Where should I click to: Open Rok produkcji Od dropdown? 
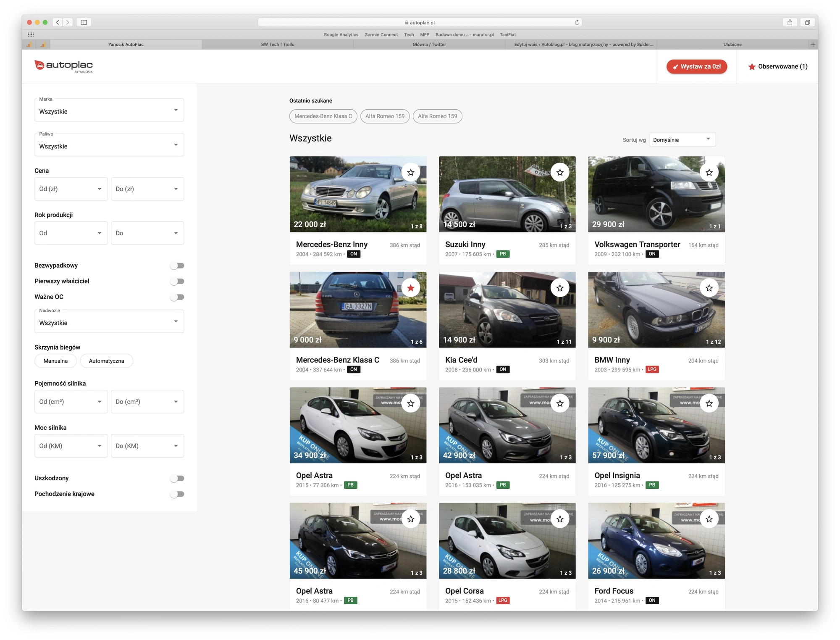tap(71, 233)
